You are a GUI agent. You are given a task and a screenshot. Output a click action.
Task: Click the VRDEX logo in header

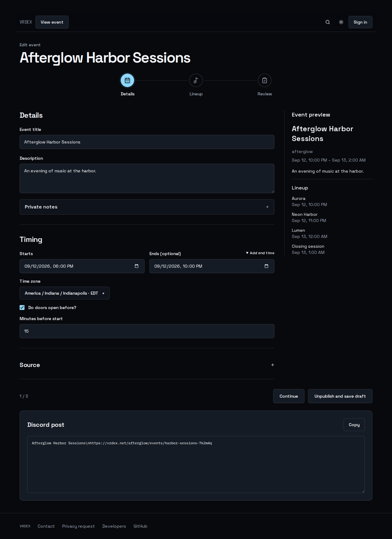click(26, 22)
